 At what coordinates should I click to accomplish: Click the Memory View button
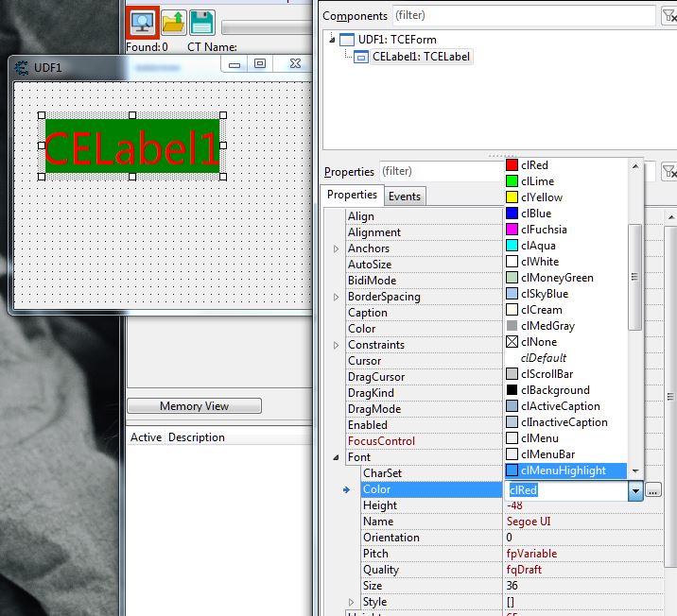click(194, 406)
